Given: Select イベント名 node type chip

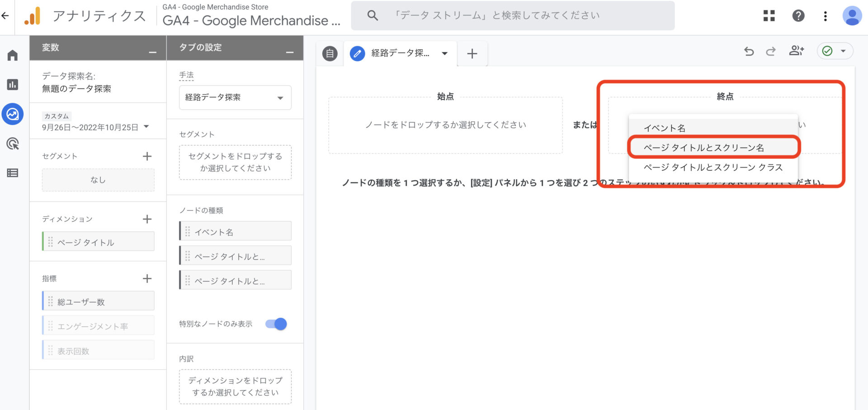Looking at the screenshot, I should [235, 232].
